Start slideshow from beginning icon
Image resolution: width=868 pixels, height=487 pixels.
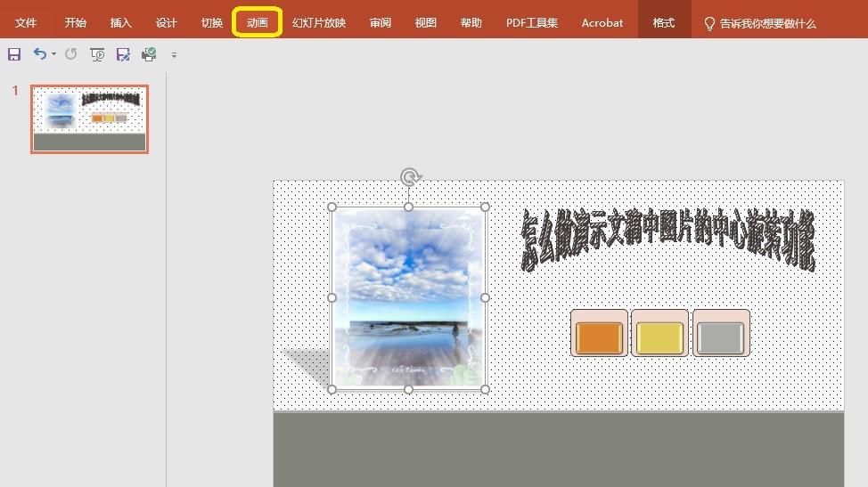click(97, 55)
